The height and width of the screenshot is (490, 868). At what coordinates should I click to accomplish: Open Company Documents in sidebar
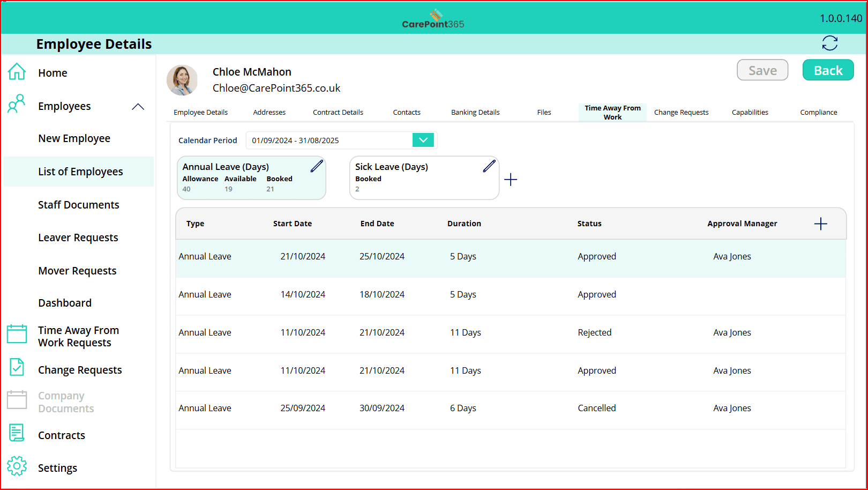click(66, 402)
